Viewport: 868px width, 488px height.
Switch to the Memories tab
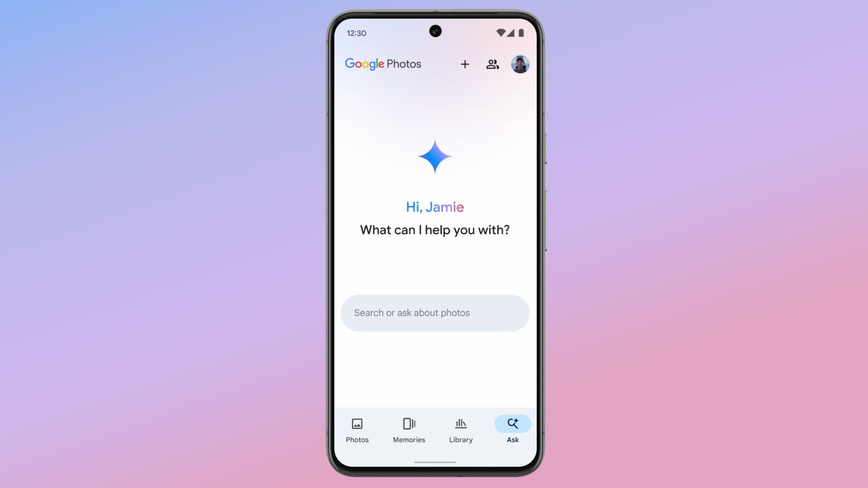point(409,429)
